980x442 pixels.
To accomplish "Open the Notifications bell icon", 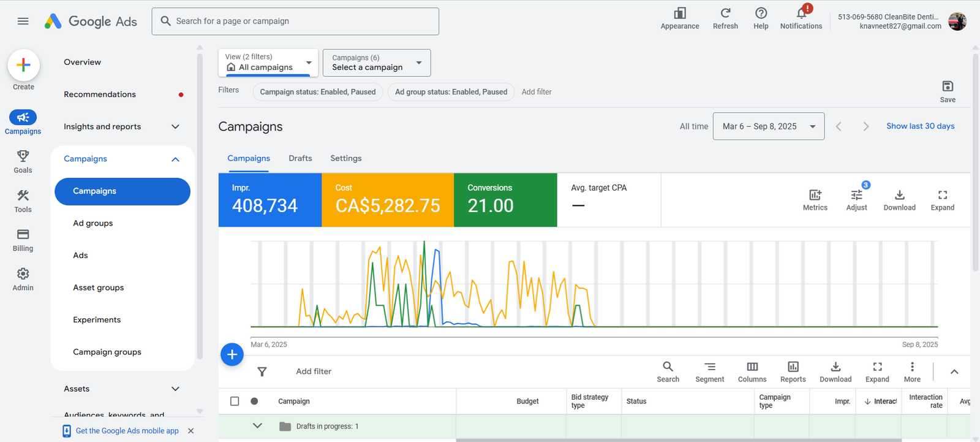I will tap(801, 13).
